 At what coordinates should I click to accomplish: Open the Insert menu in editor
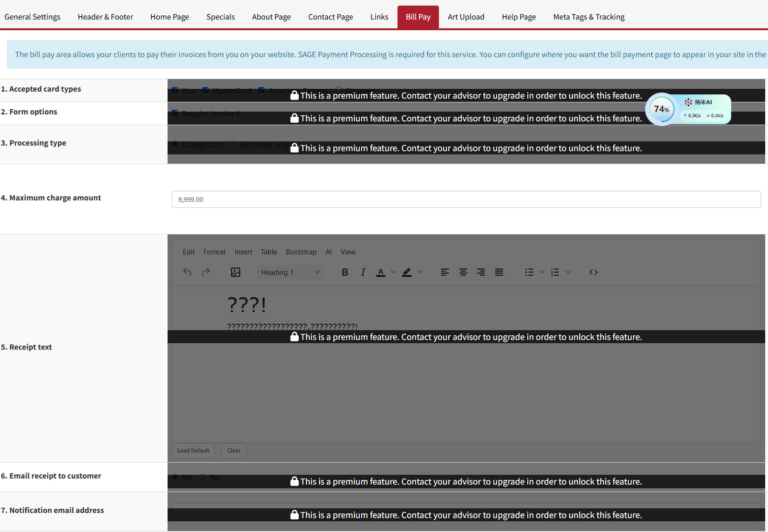(x=243, y=252)
